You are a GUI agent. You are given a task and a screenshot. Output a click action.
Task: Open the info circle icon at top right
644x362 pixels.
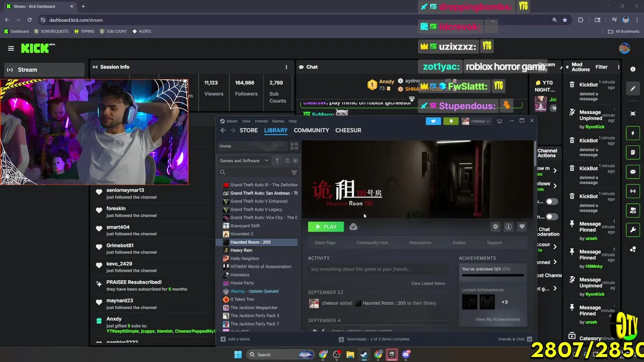coord(633,69)
